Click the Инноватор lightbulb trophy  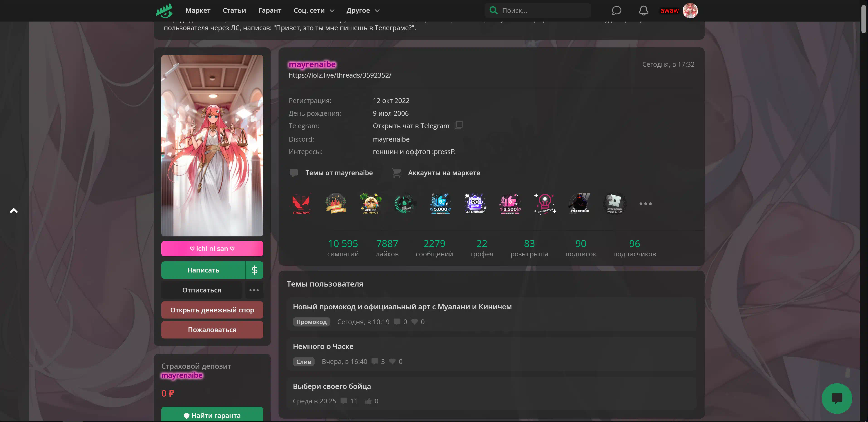point(545,204)
